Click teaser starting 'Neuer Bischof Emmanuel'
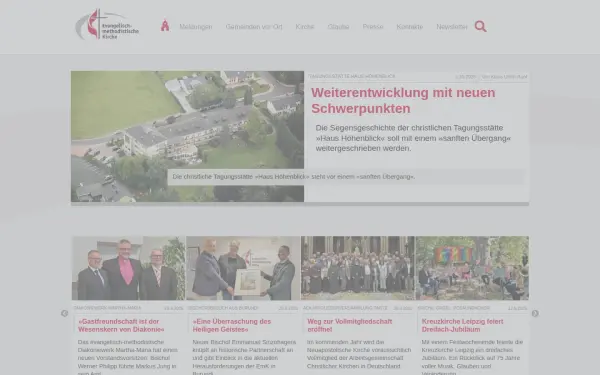Image resolution: width=600 pixels, height=375 pixels. point(244,358)
